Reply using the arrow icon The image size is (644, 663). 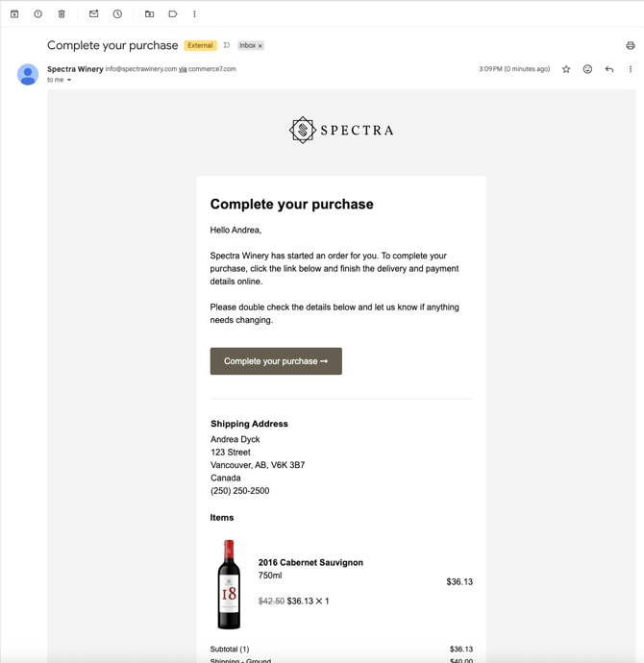608,69
